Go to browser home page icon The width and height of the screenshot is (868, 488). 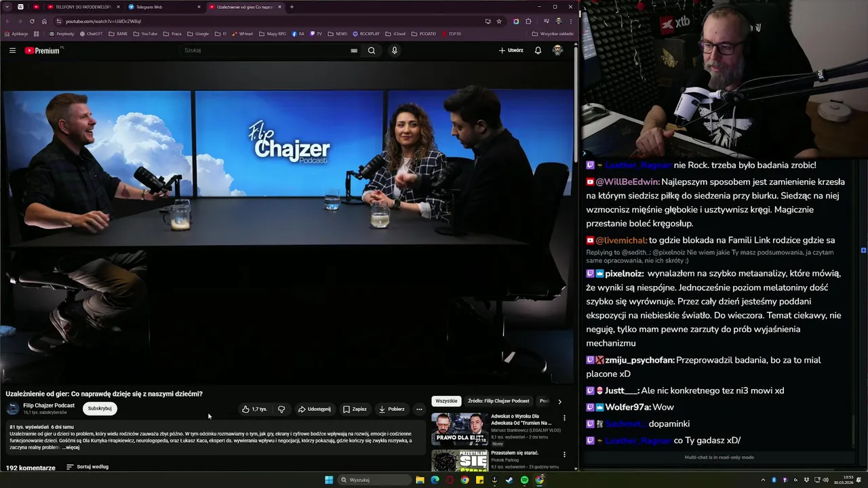coord(44,21)
